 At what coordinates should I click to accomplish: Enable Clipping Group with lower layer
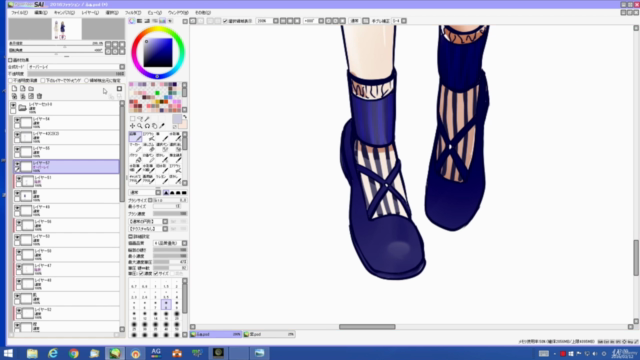click(43, 81)
